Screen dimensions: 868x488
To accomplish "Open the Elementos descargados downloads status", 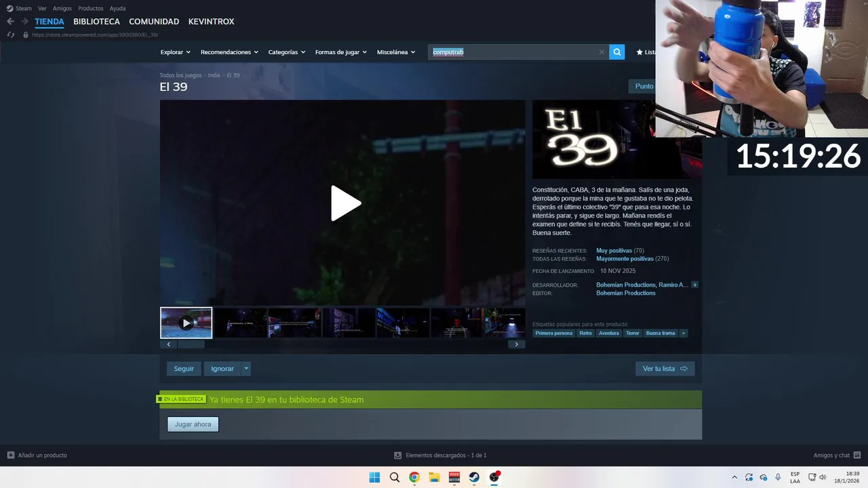I will pos(440,455).
